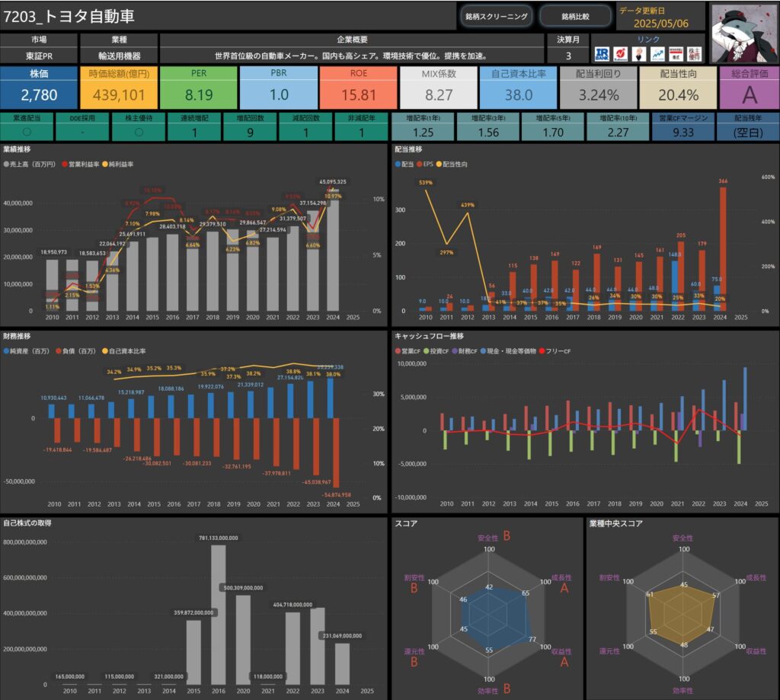Click the 累進配当 indicator cell

click(27, 127)
